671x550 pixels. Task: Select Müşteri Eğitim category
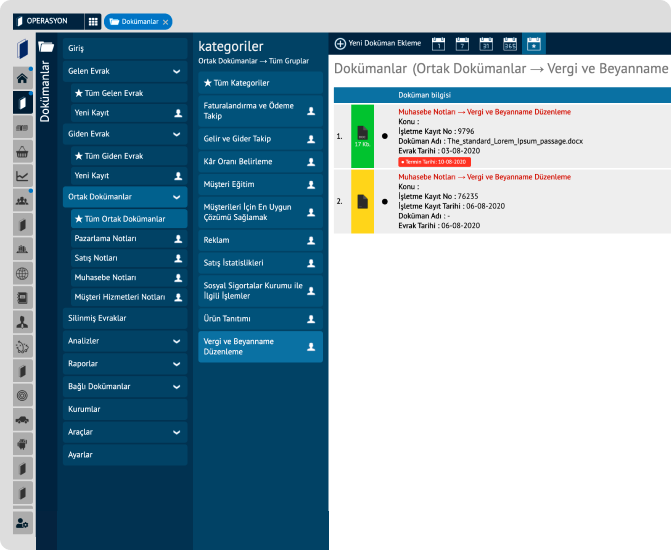click(x=260, y=184)
